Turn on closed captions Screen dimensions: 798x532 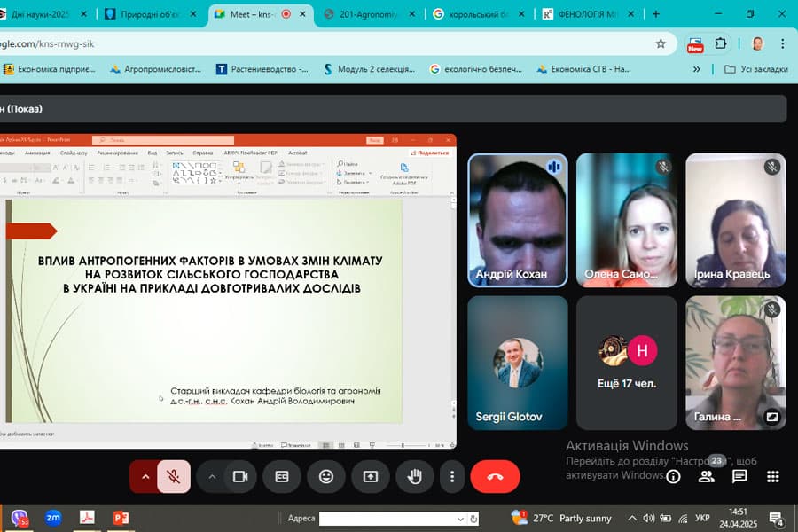coord(282,476)
